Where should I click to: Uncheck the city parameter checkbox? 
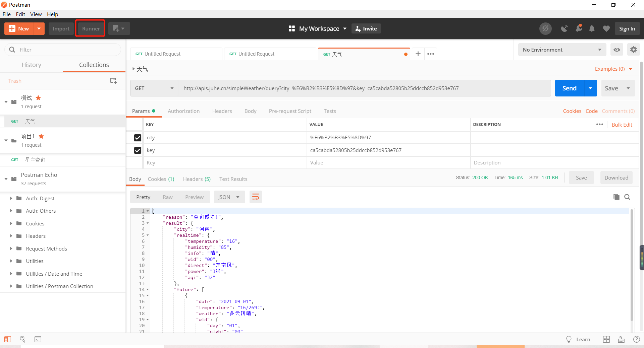click(x=138, y=138)
